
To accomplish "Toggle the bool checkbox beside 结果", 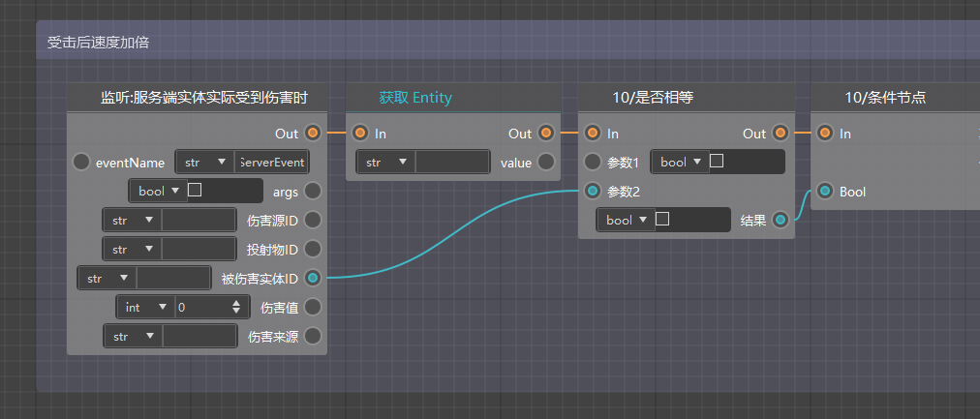I will [x=662, y=220].
